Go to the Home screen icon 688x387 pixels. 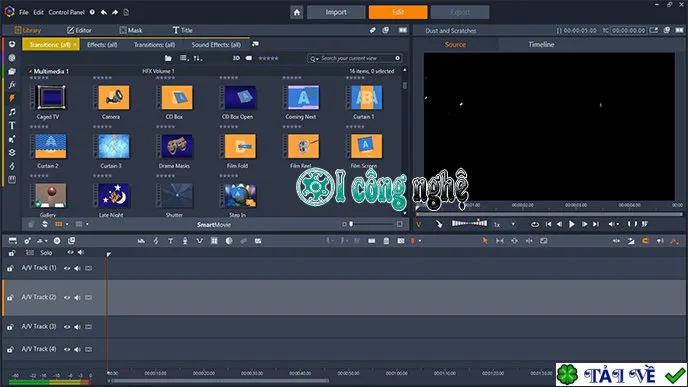pyautogui.click(x=297, y=12)
